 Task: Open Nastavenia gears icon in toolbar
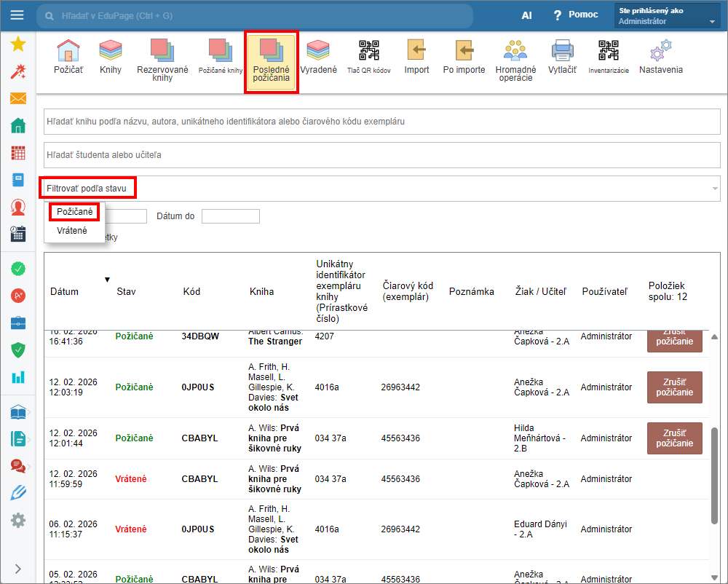coord(660,58)
